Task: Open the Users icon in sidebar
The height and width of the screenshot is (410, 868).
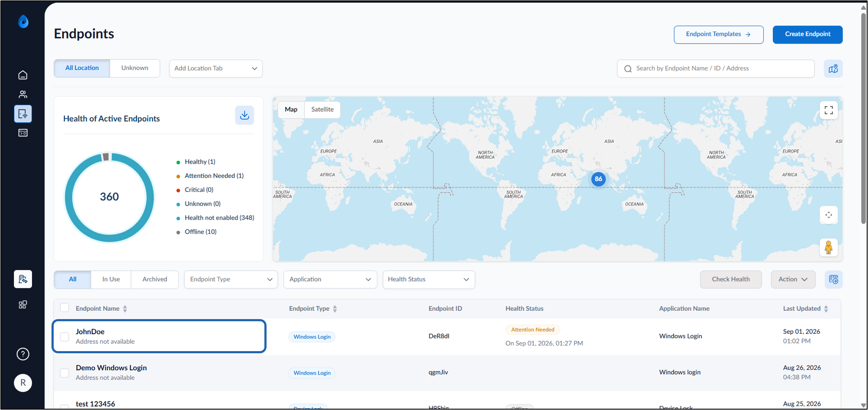Action: tap(23, 94)
